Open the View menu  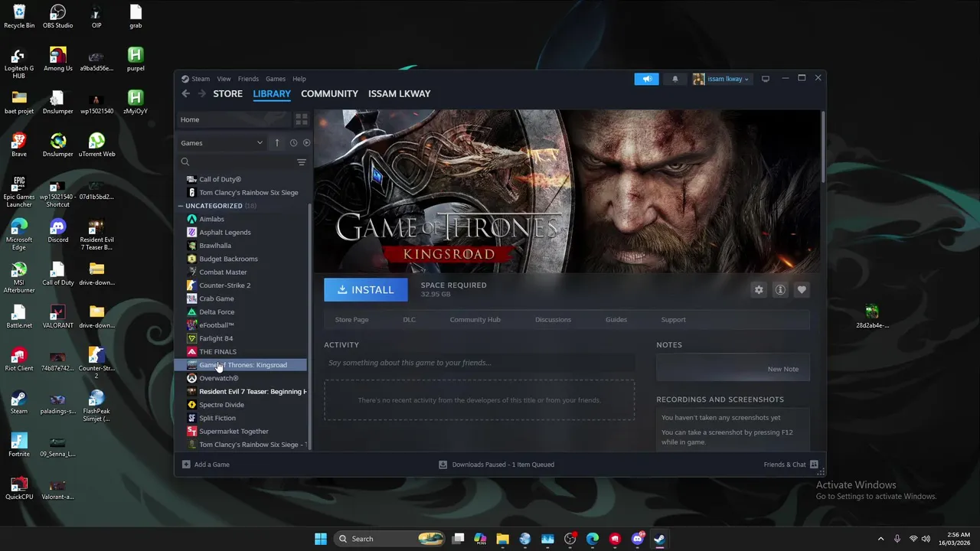point(224,79)
